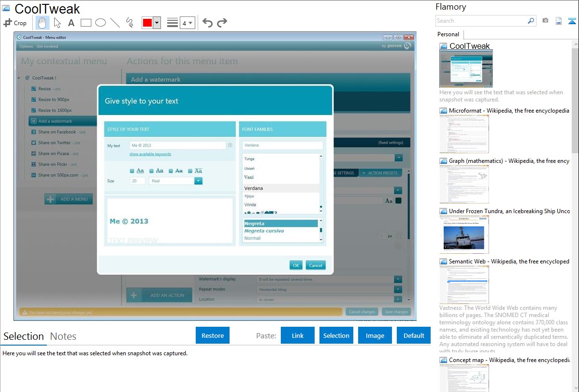Click the Semantic Web snapshot thumbnail
This screenshot has width=579, height=392.
464,285
